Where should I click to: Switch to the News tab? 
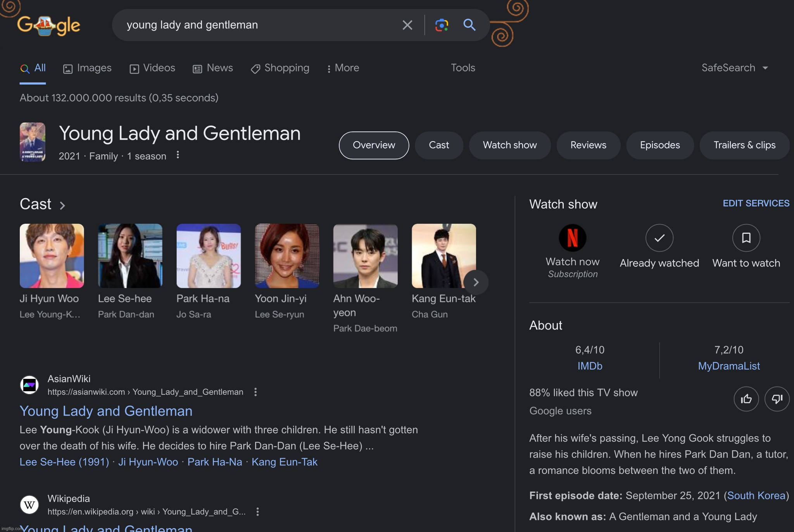coord(213,68)
